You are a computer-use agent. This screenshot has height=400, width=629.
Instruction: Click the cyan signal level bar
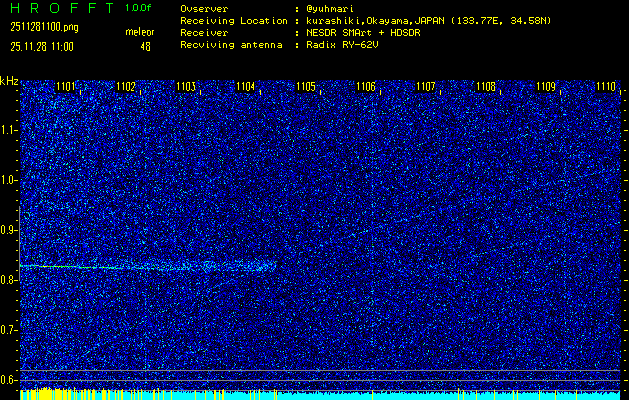click(320, 395)
